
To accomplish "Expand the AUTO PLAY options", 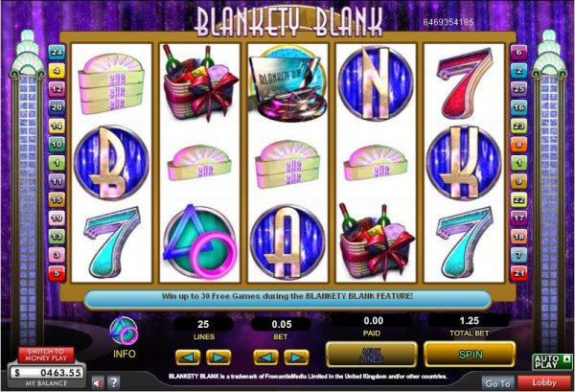I will tap(552, 362).
